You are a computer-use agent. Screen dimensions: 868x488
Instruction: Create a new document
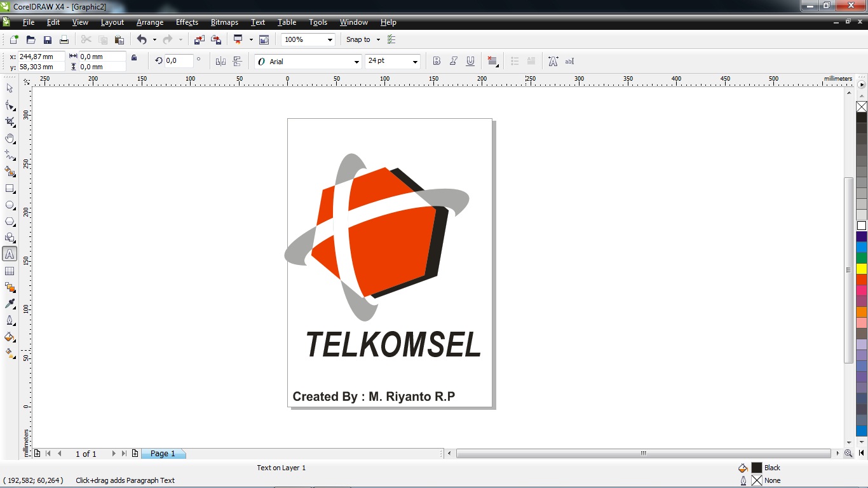[14, 39]
